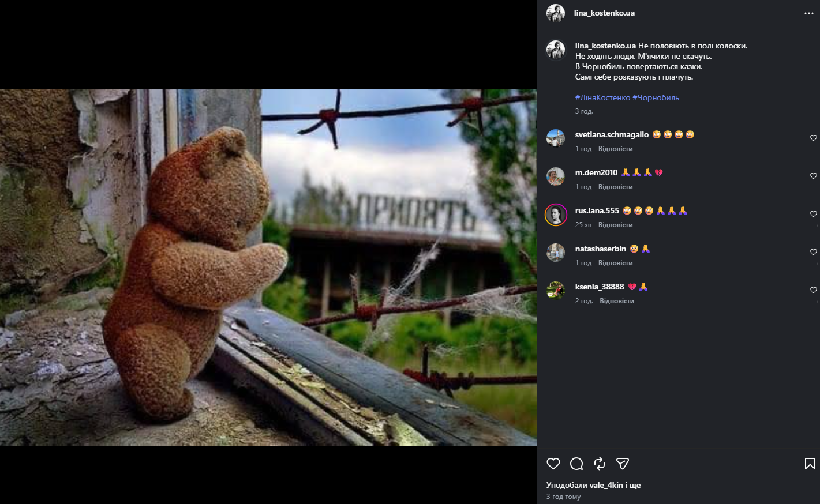Click the teddy bear post image
The height and width of the screenshot is (504, 820).
[268, 267]
